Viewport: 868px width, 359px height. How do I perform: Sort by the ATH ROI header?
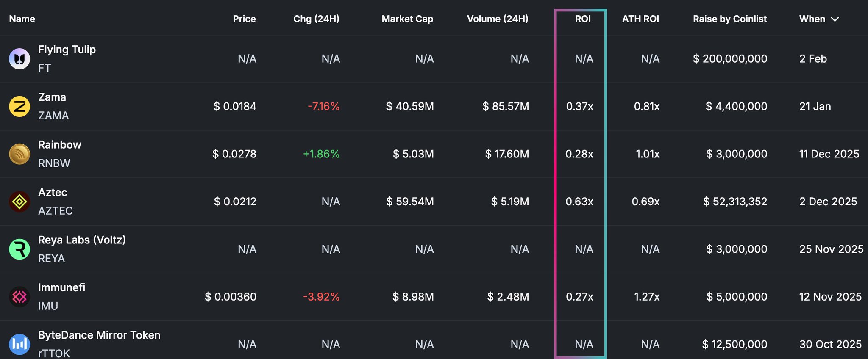[640, 19]
